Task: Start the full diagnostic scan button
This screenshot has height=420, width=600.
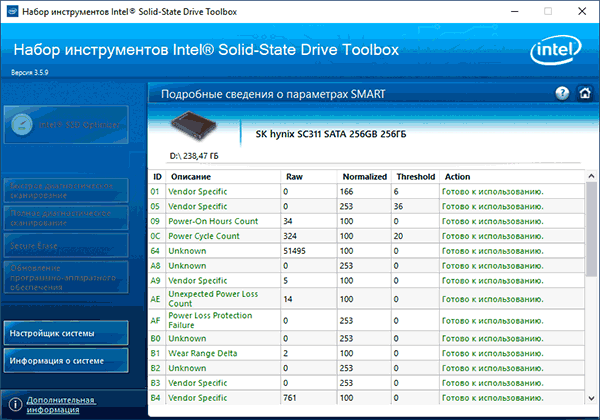Action: pos(66,218)
